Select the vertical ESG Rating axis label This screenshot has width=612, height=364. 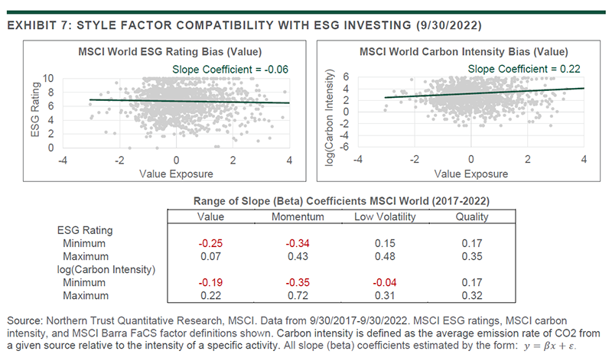(36, 112)
